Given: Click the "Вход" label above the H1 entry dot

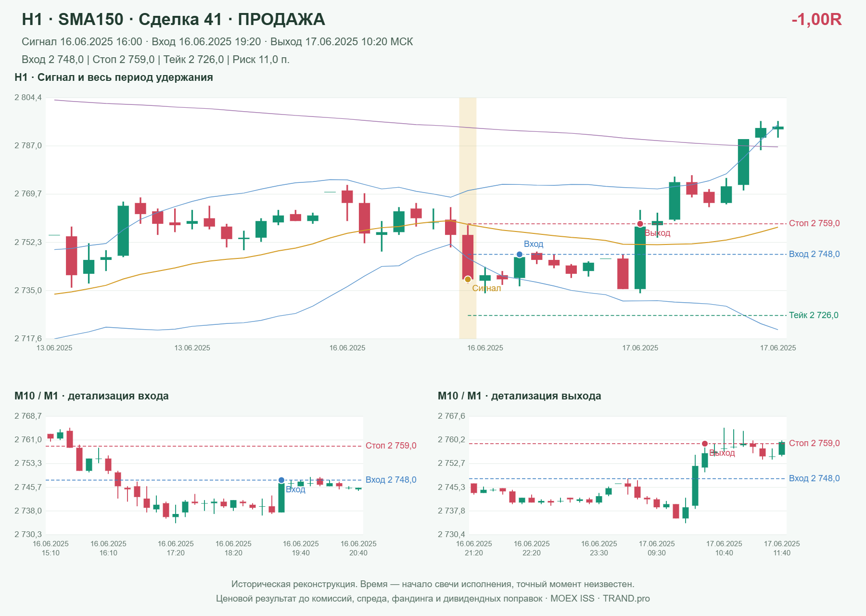Looking at the screenshot, I should tap(534, 244).
